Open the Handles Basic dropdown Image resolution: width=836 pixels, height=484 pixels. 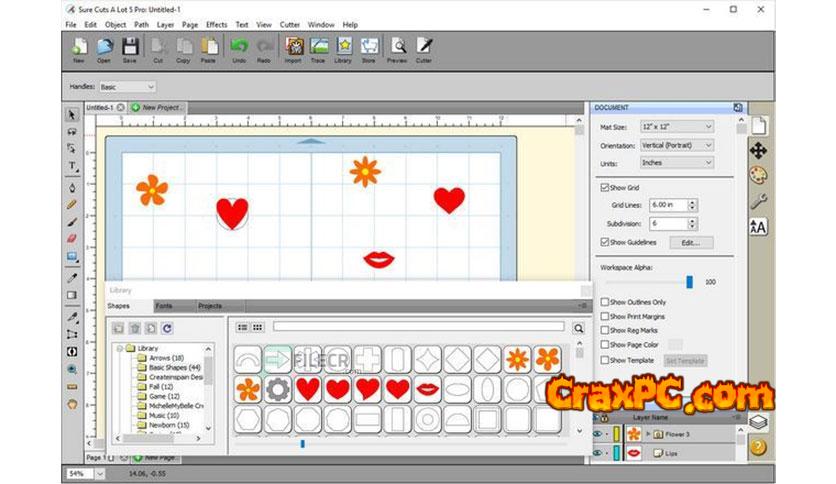click(126, 87)
